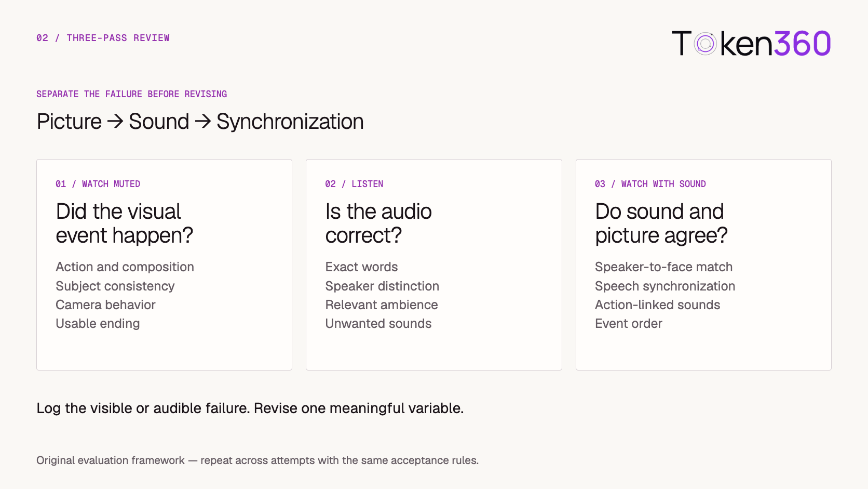The height and width of the screenshot is (489, 868).
Task: Click 'Relevant ambience' line
Action: tap(382, 305)
